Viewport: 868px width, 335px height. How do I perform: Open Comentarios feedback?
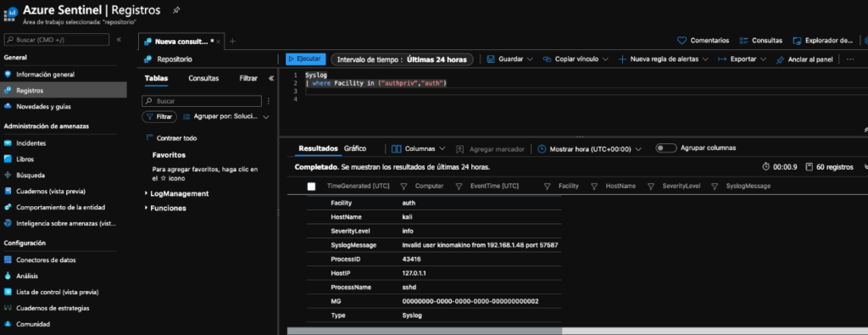coord(703,41)
